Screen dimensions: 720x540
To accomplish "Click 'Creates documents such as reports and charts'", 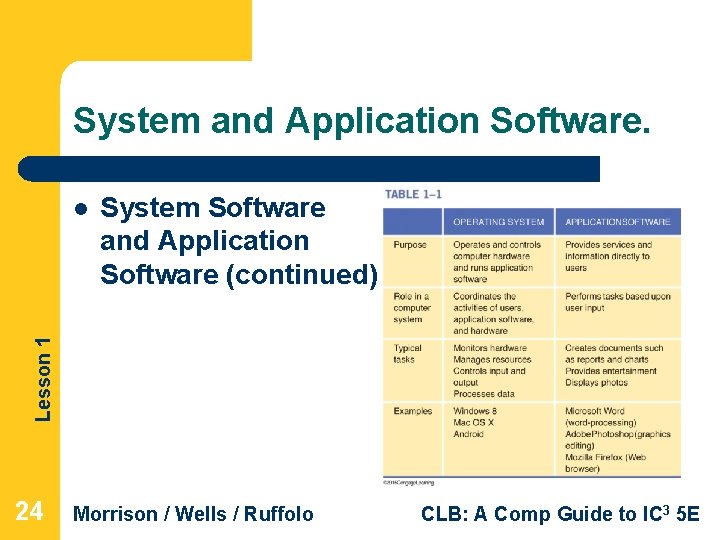I will [614, 354].
